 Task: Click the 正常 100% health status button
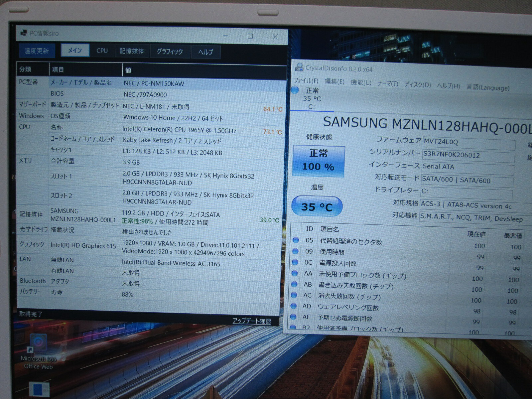[319, 161]
